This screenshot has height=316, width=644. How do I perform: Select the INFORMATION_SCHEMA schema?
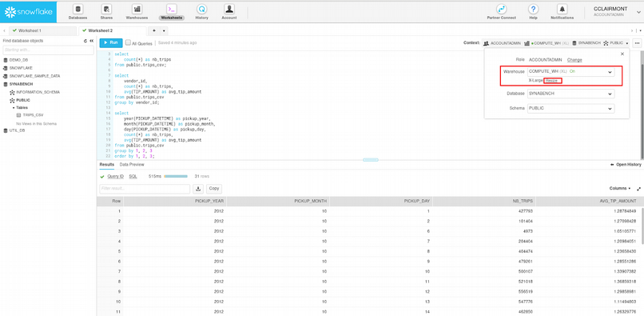pyautogui.click(x=38, y=92)
